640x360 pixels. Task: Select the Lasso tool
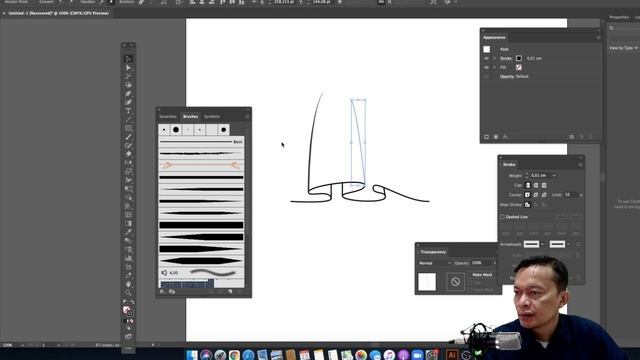129,85
